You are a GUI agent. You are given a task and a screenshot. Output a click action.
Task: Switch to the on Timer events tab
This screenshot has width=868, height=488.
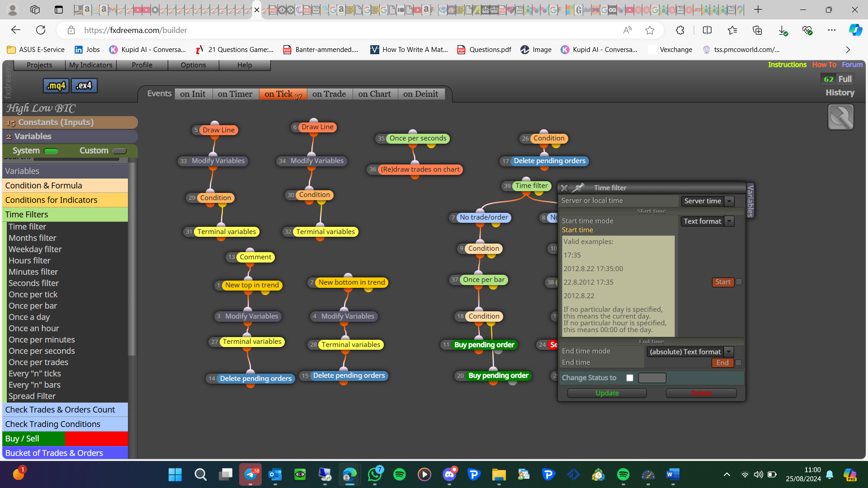[235, 94]
